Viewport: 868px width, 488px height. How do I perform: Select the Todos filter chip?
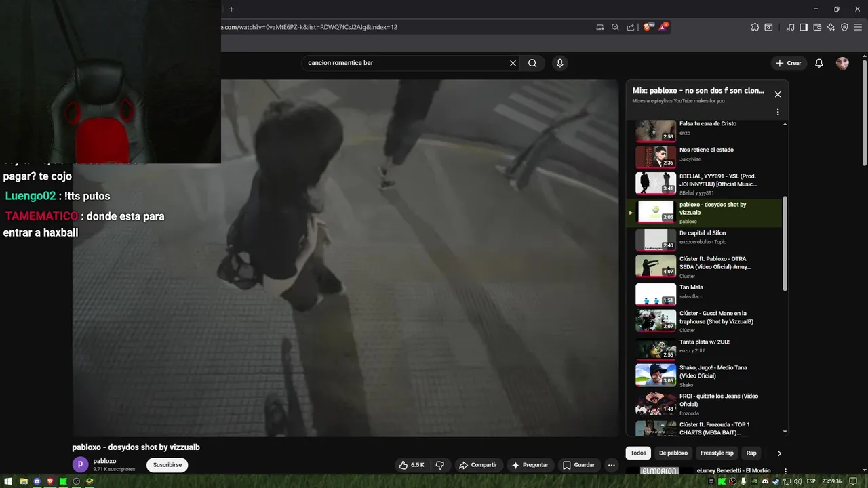coord(638,453)
